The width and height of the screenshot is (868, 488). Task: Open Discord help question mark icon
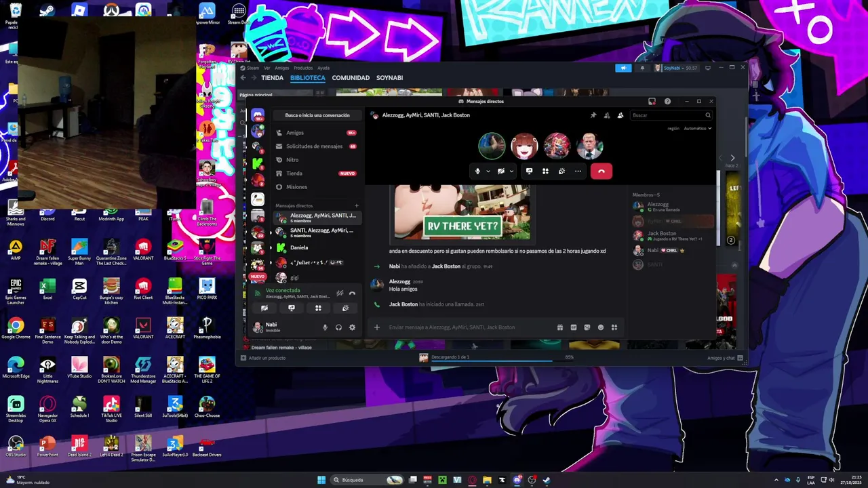[x=667, y=102]
